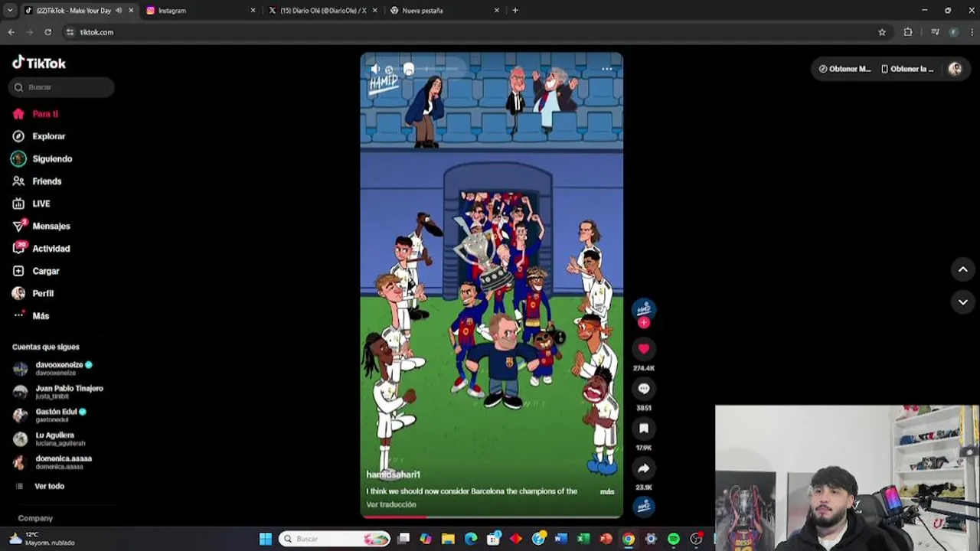This screenshot has height=551, width=980.
Task: Share the video with the arrow icon
Action: 644,468
